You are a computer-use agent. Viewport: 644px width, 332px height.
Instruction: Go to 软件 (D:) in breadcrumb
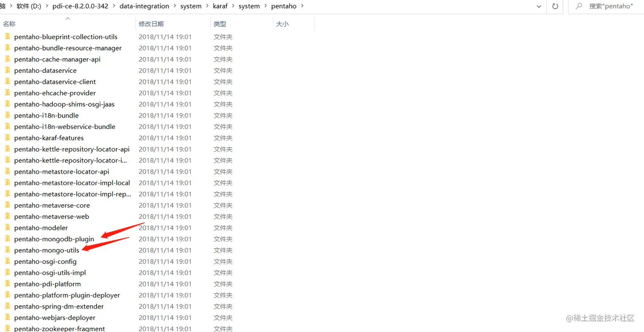pyautogui.click(x=29, y=6)
